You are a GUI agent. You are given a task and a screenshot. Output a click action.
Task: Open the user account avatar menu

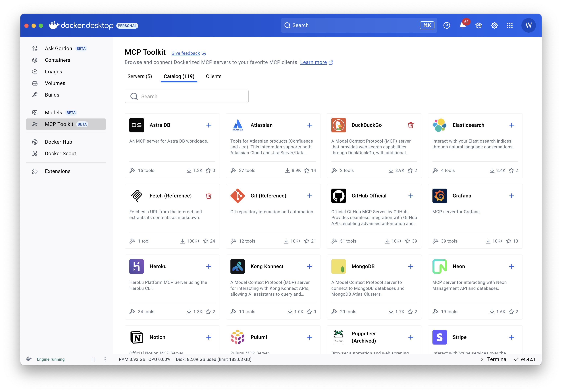click(528, 25)
